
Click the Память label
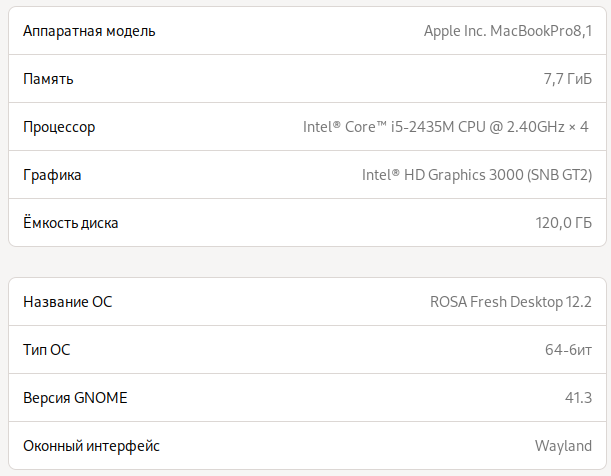click(x=48, y=79)
